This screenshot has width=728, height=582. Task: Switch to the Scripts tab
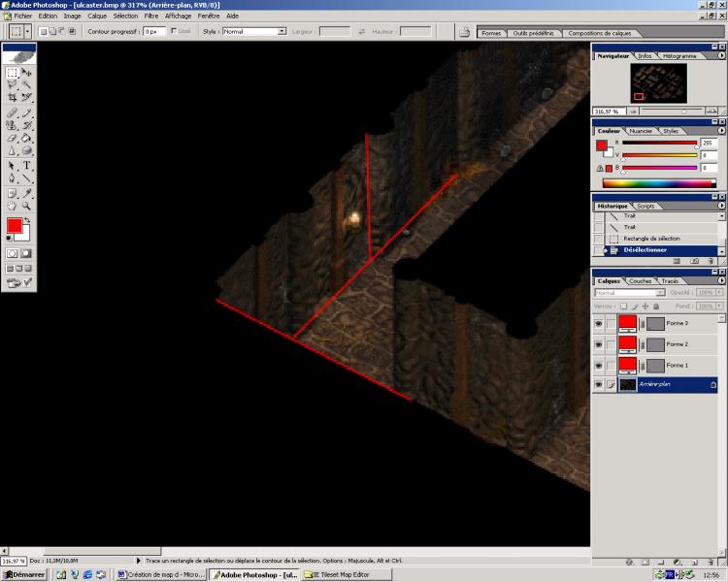click(645, 206)
